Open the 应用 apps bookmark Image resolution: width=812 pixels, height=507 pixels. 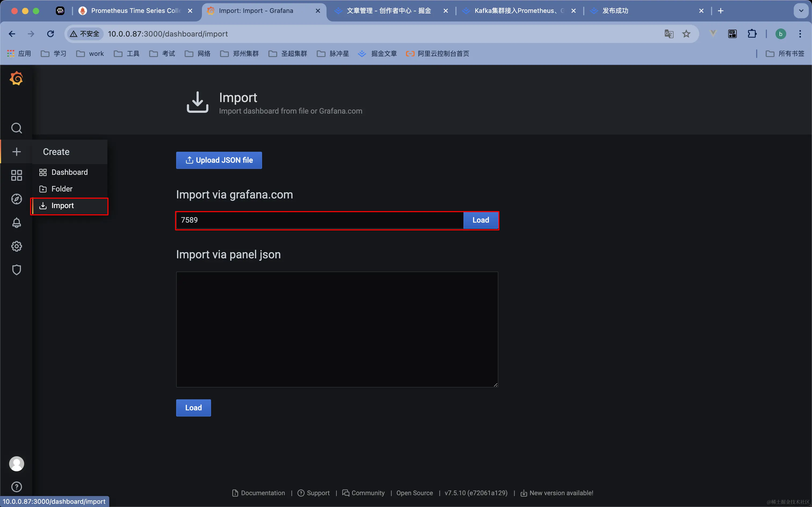pyautogui.click(x=19, y=53)
